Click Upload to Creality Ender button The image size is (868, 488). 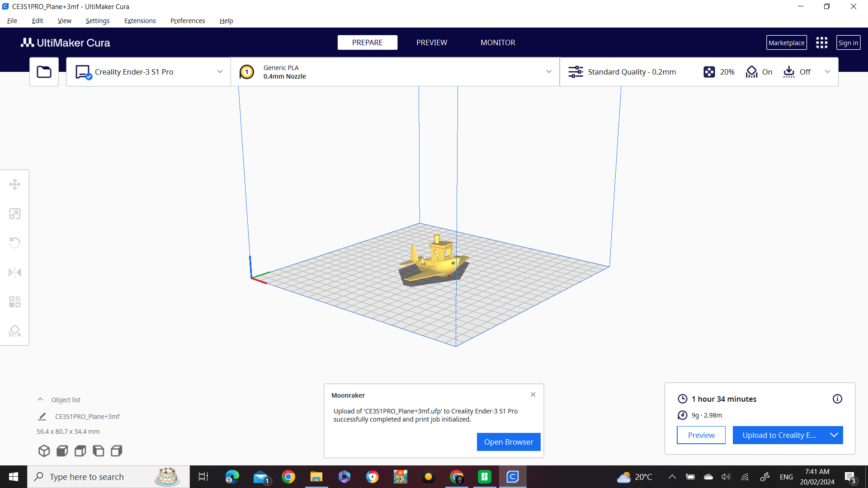(779, 435)
